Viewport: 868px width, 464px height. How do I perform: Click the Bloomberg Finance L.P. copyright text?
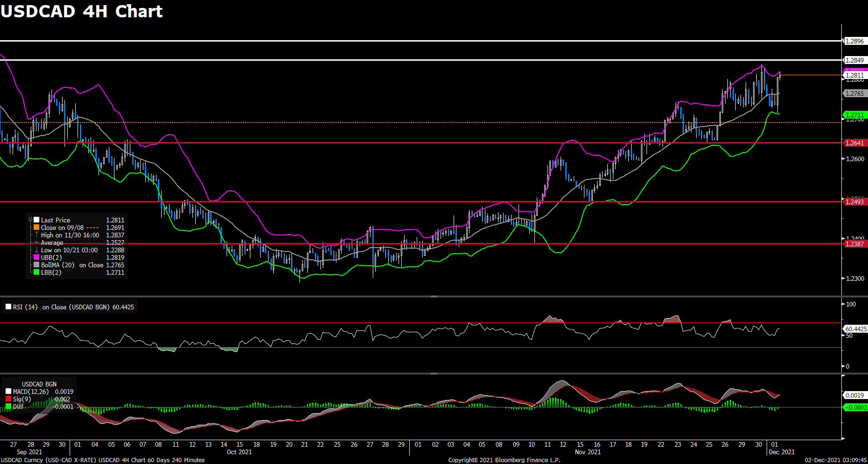(x=505, y=460)
